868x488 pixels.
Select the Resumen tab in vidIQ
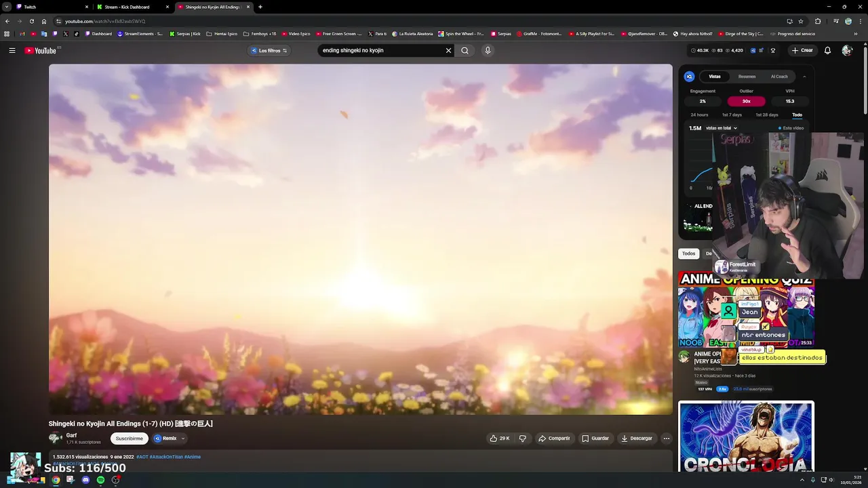(x=747, y=77)
